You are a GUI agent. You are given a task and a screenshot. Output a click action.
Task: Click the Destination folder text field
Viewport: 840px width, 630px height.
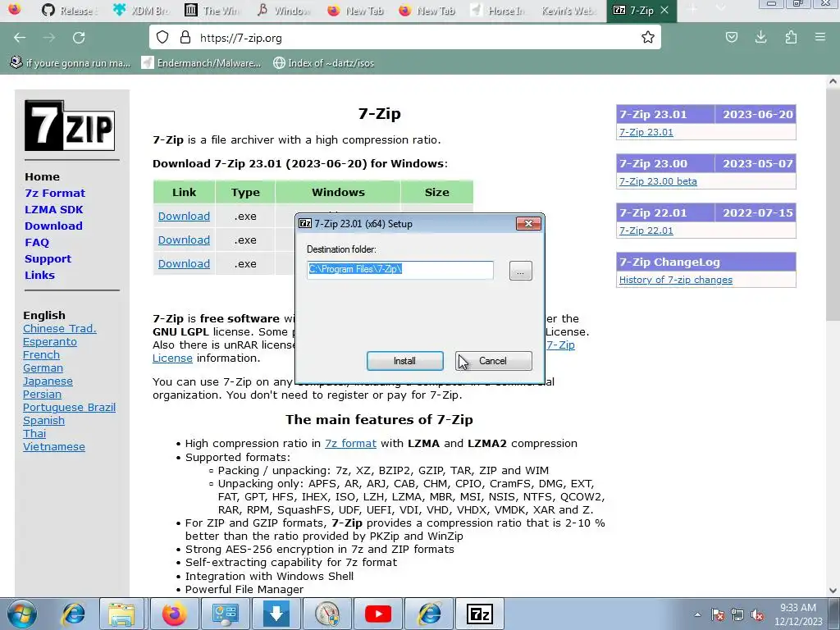coord(400,269)
